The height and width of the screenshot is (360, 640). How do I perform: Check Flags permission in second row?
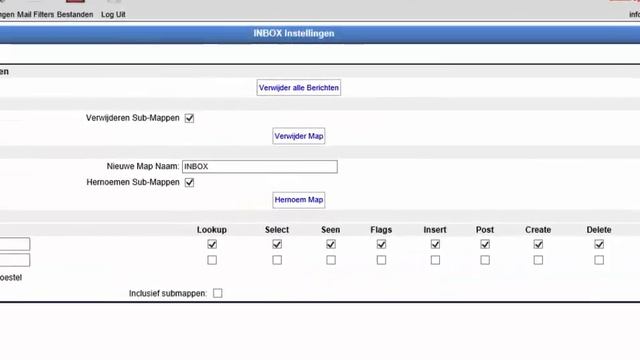pos(381,260)
